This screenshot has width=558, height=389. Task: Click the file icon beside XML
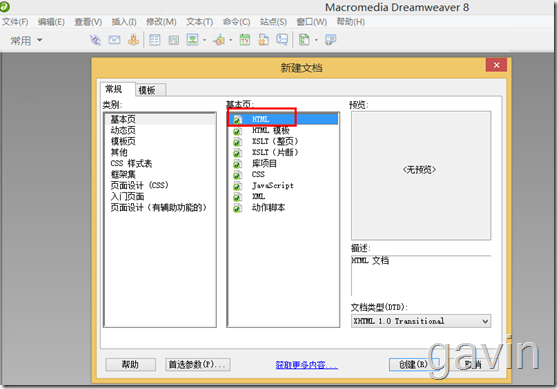click(237, 197)
